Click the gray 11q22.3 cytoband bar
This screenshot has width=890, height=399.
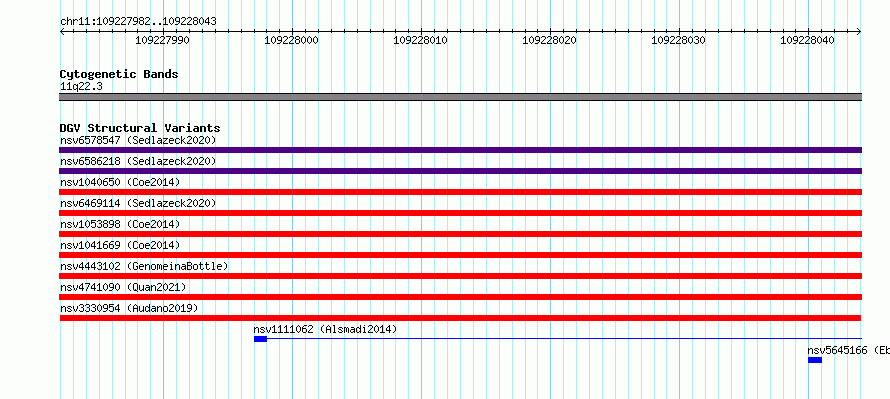(460, 97)
